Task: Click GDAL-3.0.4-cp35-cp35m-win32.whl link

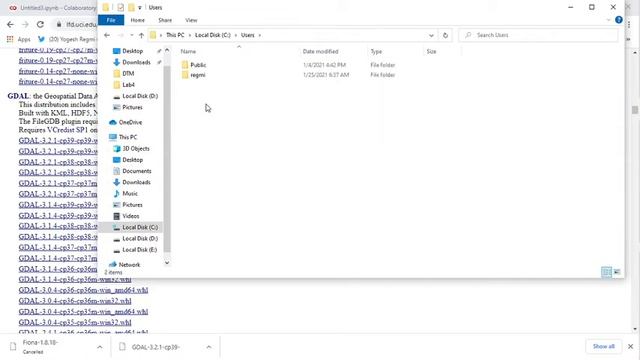Action: (75, 322)
